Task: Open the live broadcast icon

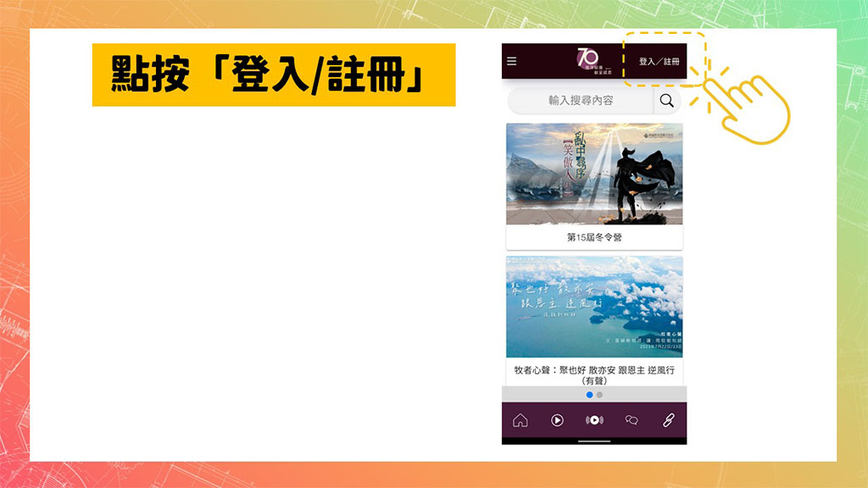Action: point(594,420)
